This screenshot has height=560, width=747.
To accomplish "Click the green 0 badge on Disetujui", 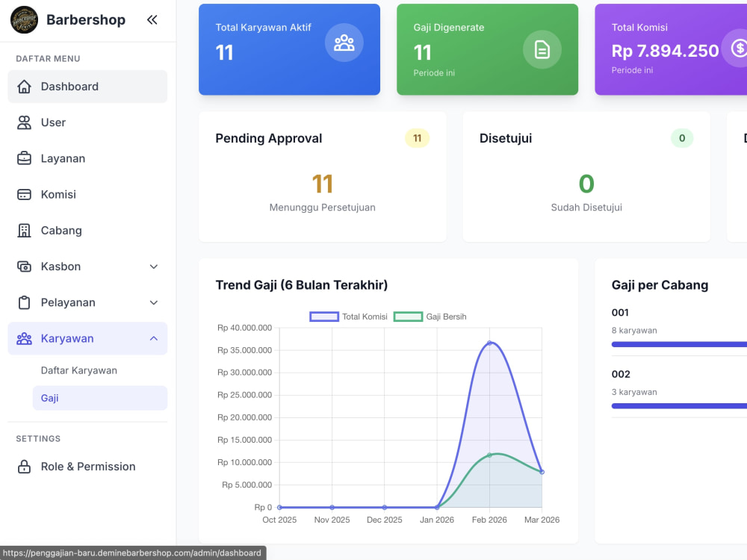I will click(682, 138).
